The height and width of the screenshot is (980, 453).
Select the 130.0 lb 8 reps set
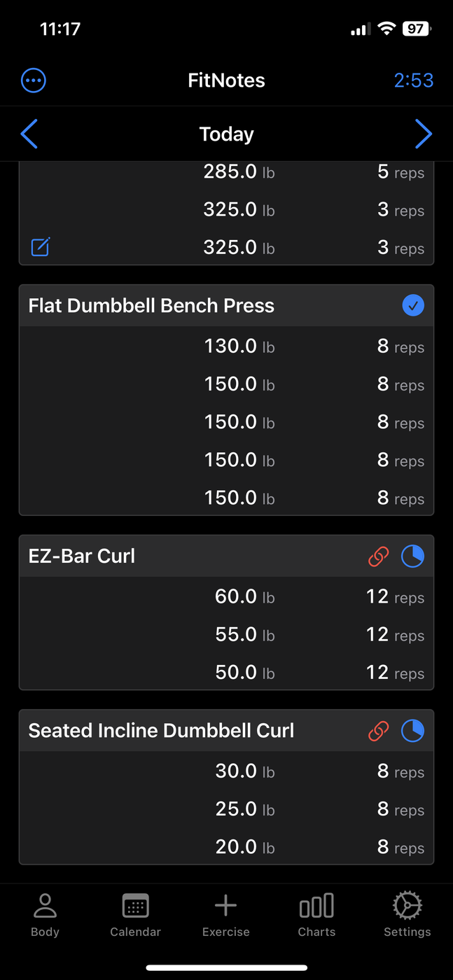tap(226, 346)
